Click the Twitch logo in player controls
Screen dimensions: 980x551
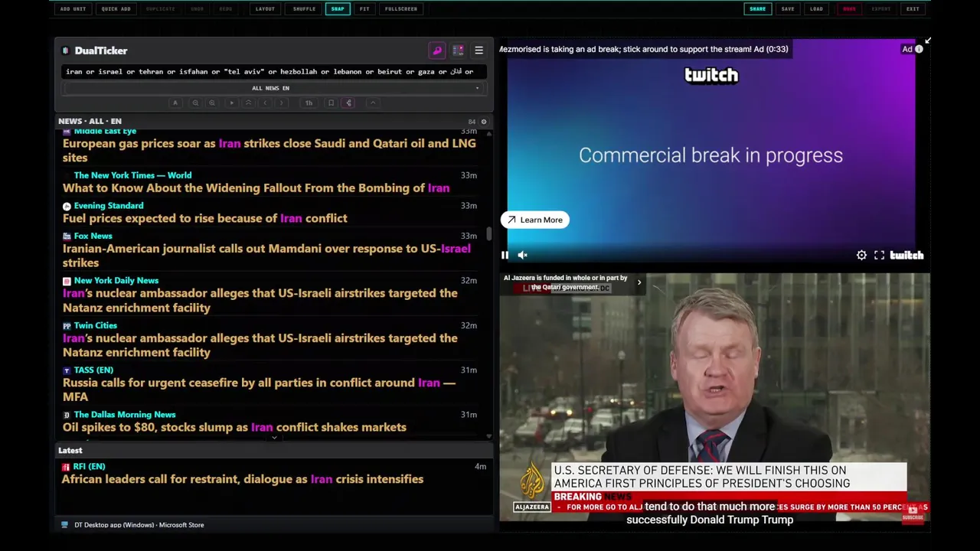click(x=906, y=256)
